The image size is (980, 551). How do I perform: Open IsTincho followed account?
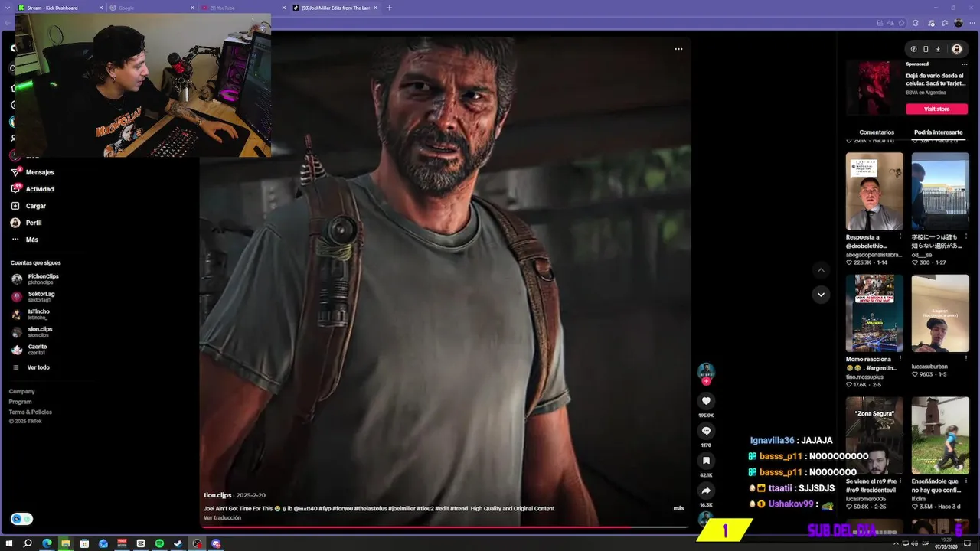pos(31,314)
